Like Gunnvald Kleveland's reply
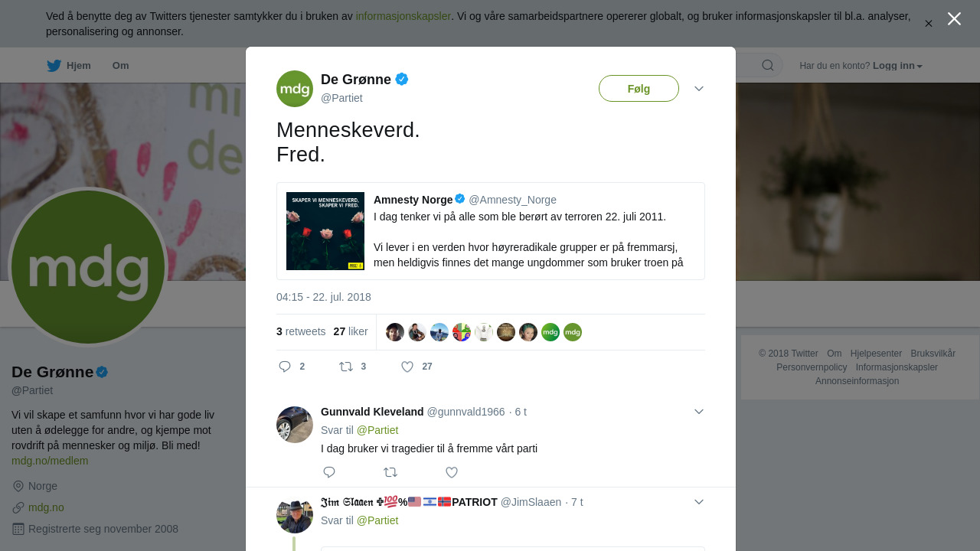 (452, 472)
